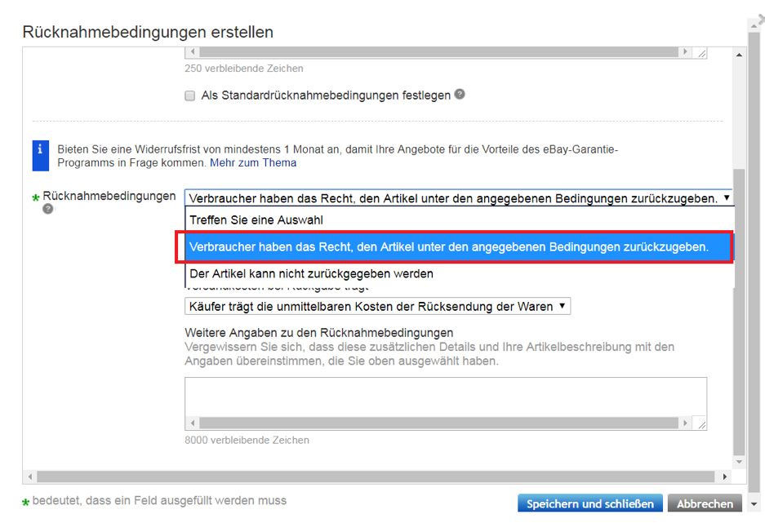Expand the Rücknahmebedingungen dropdown

(459, 198)
